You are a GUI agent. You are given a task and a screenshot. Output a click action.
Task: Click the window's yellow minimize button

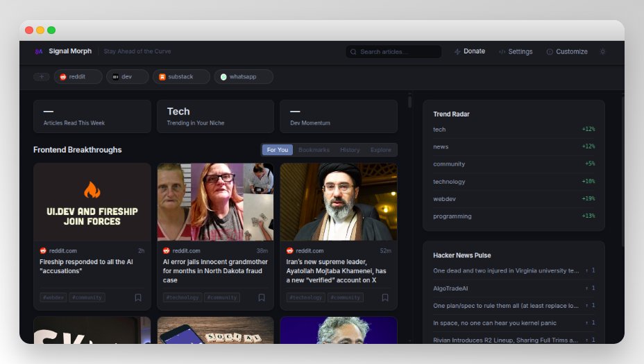(x=40, y=30)
